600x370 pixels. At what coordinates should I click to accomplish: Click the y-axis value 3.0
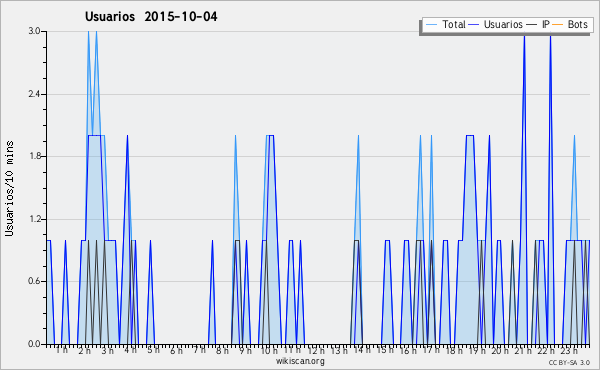pyautogui.click(x=34, y=31)
